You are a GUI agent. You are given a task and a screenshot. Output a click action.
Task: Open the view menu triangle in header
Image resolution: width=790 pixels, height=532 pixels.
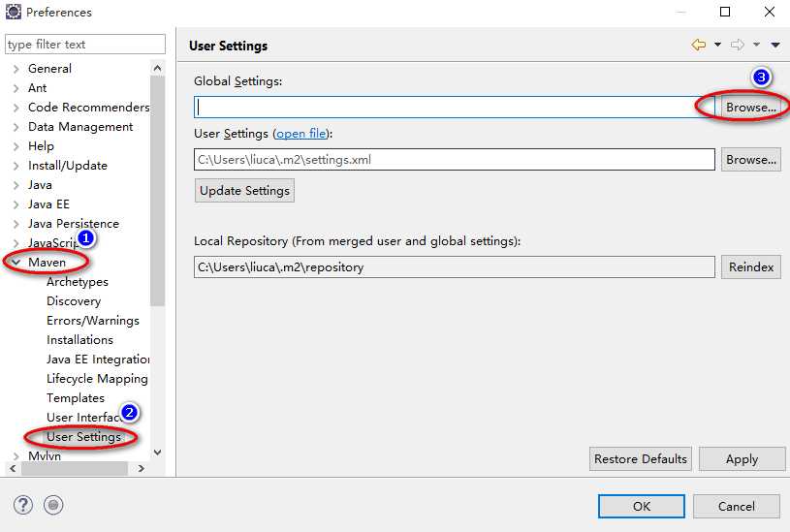[x=775, y=46]
